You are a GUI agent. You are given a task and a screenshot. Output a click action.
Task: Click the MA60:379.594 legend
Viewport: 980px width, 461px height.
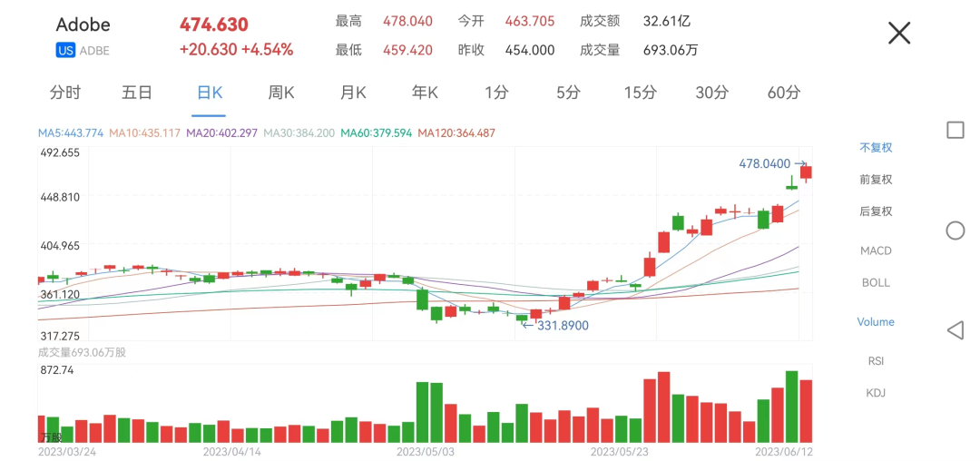pyautogui.click(x=377, y=133)
